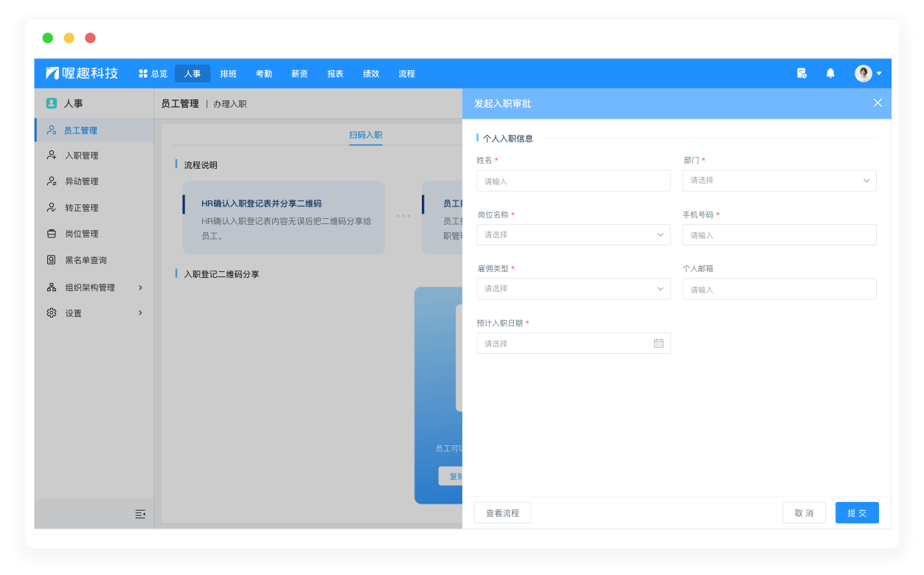Click the 个人入职信息 section title

coord(508,138)
